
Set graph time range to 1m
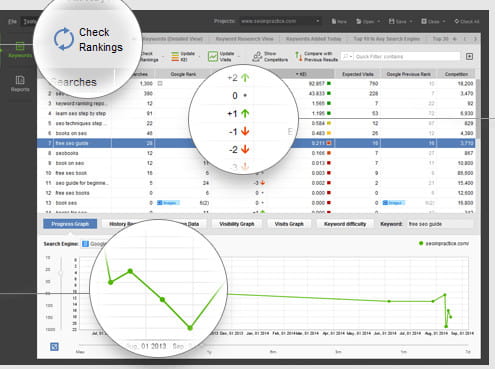(404, 352)
